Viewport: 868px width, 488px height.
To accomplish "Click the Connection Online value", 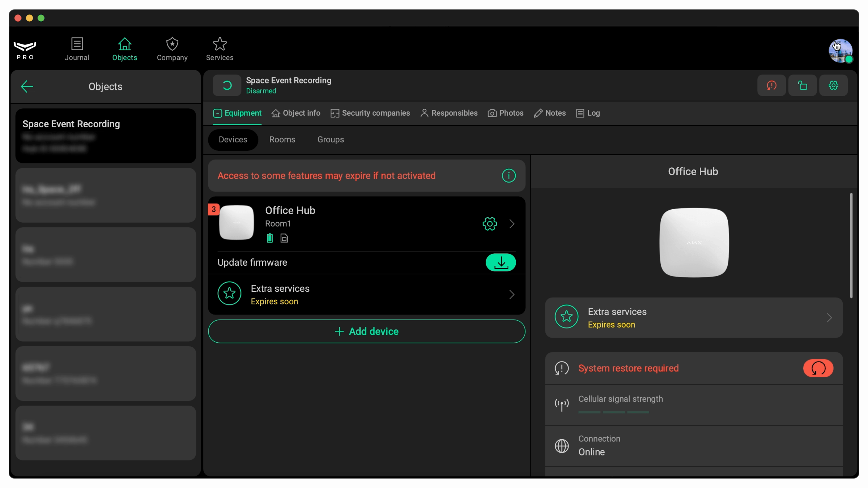I will pos(591,452).
